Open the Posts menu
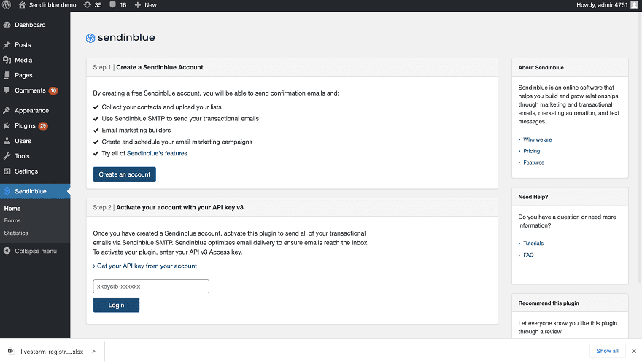 point(23,44)
